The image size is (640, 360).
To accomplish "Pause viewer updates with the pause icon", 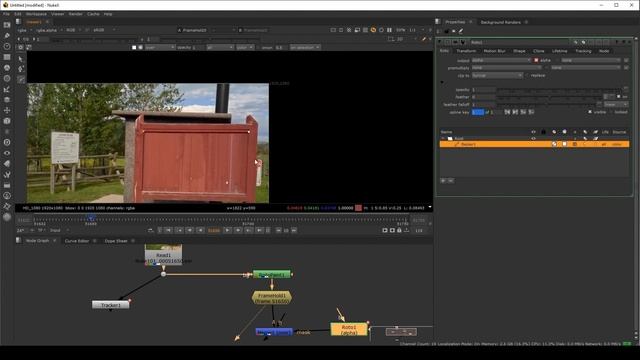I will point(389,30).
